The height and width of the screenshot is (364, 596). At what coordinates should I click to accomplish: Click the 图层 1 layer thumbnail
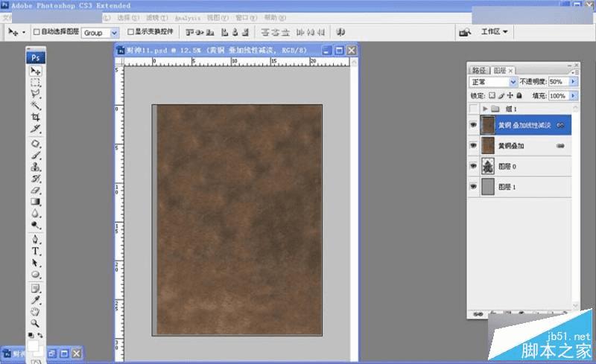(x=489, y=187)
